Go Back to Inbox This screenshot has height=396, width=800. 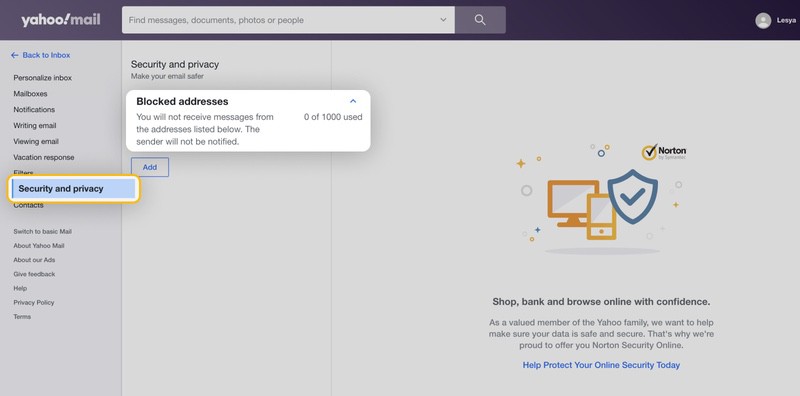pyautogui.click(x=40, y=55)
